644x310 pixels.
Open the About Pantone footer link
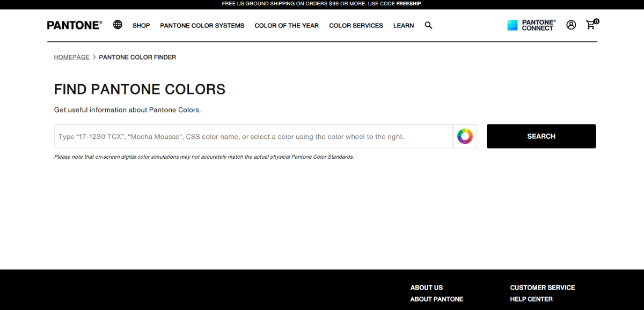(x=437, y=299)
